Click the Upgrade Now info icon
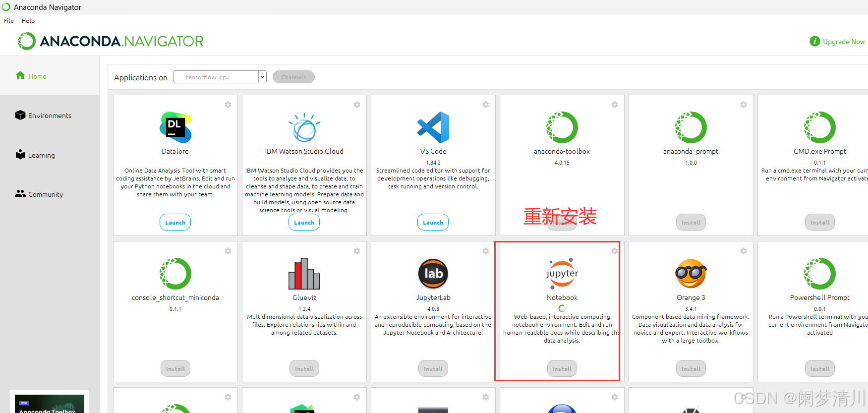This screenshot has height=413, width=868. pos(814,41)
